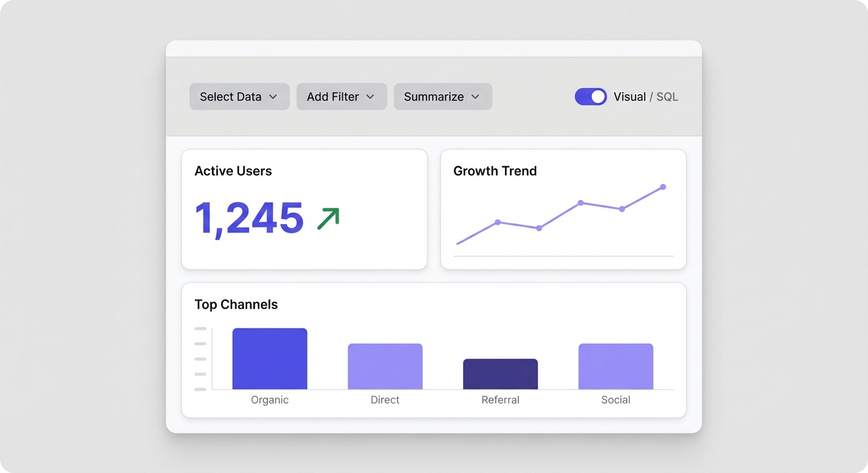Open the Add Filter dropdown

(x=342, y=97)
